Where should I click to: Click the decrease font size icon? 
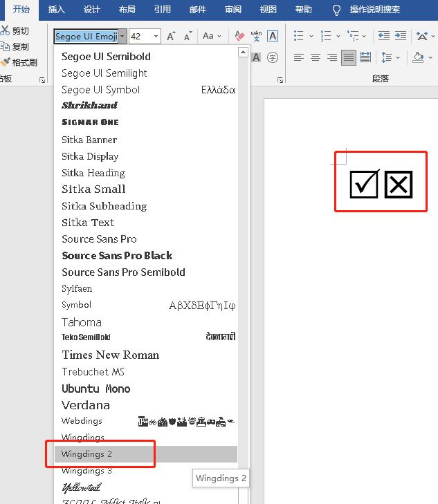pos(188,36)
